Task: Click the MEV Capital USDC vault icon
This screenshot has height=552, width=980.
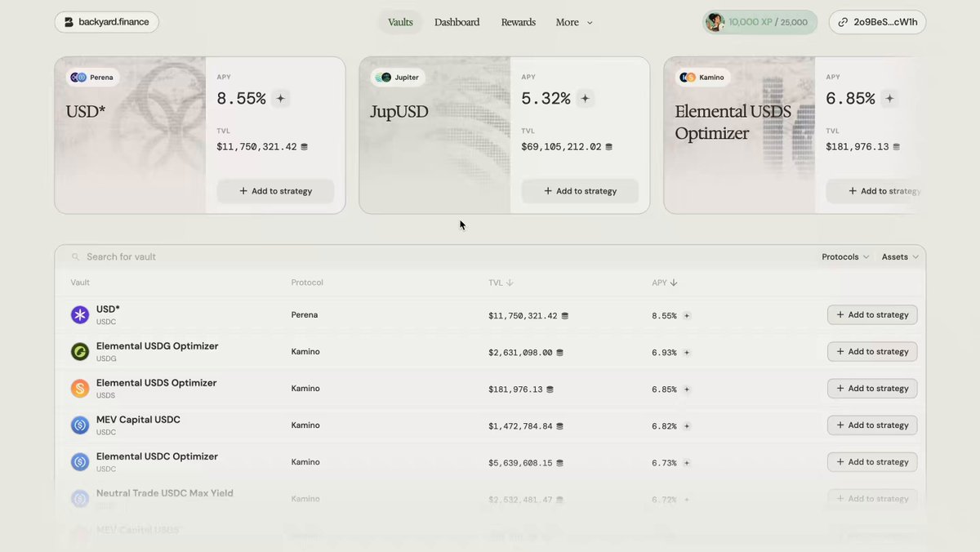Action: [80, 425]
